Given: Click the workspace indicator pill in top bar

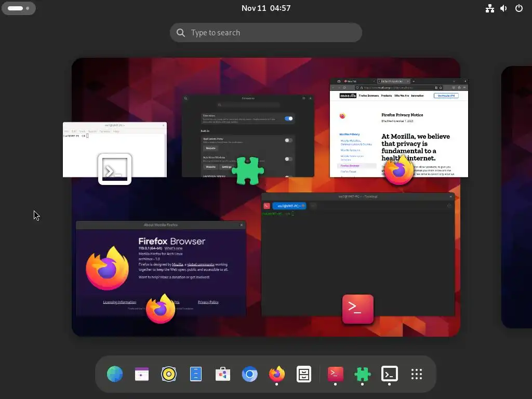Looking at the screenshot, I should point(19,8).
